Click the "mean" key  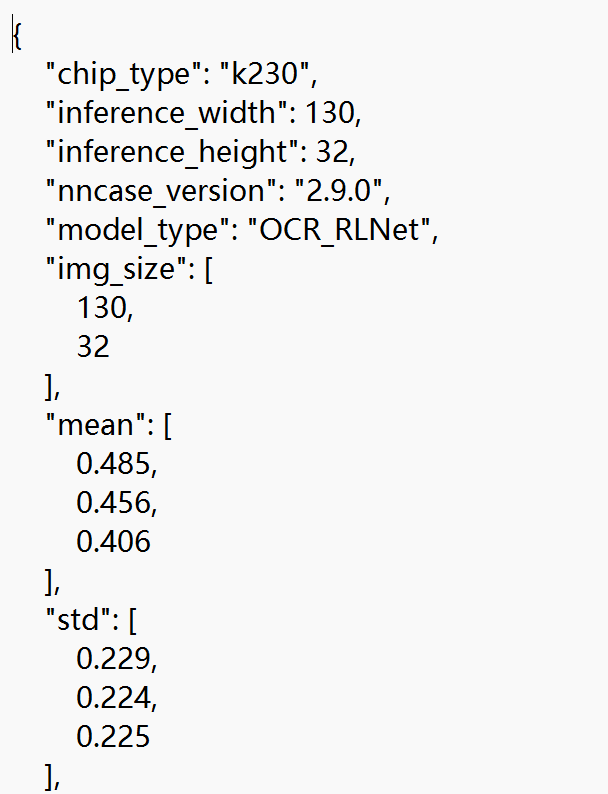click(95, 426)
